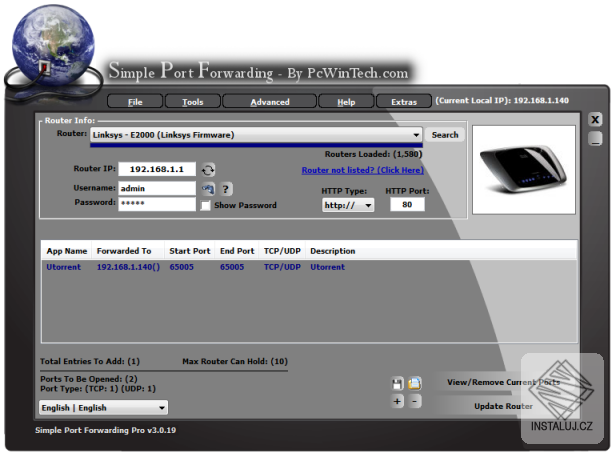Click the load saved list icon
612x453 pixels.
point(415,383)
